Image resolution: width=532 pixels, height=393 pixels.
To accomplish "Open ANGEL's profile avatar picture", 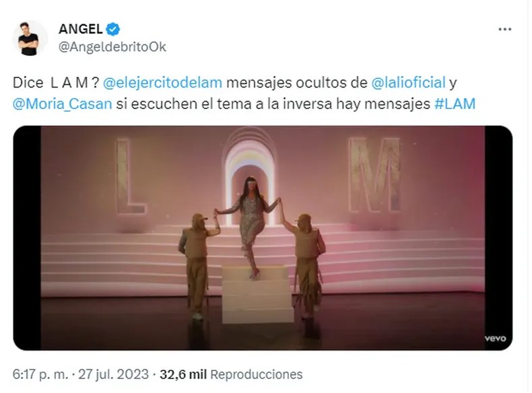I will point(29,38).
